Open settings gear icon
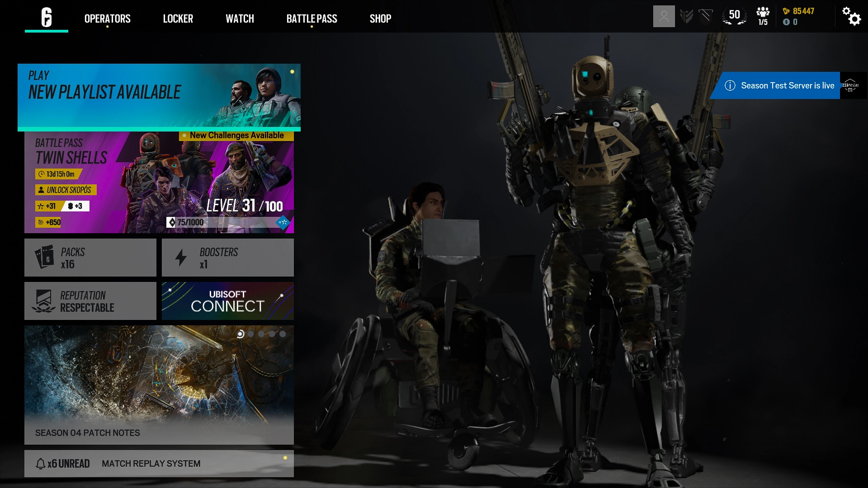 [x=851, y=16]
